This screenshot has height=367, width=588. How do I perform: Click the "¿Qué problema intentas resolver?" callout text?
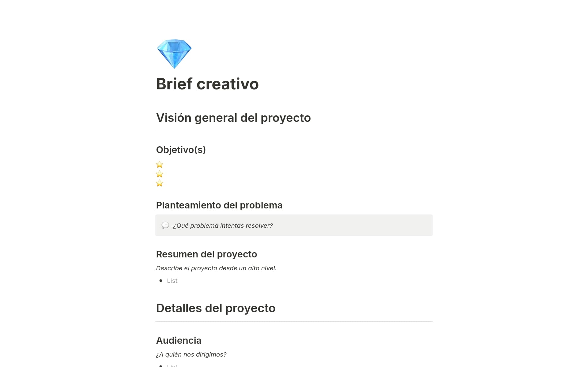tap(223, 226)
